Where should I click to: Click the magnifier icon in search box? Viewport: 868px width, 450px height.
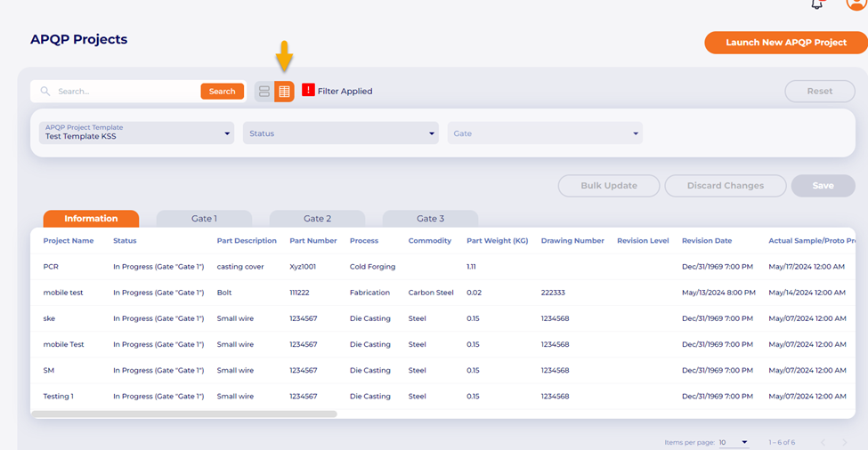(45, 92)
